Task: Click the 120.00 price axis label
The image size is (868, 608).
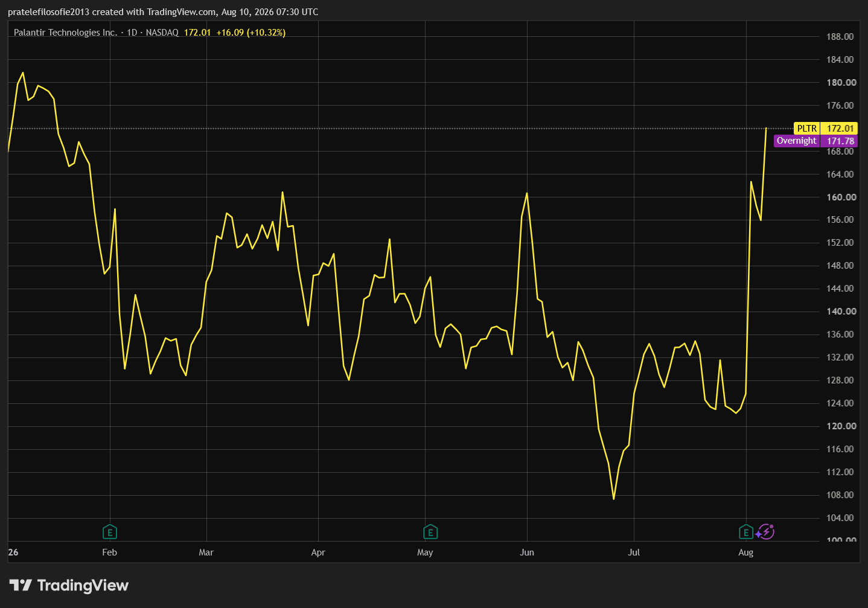Action: point(841,426)
